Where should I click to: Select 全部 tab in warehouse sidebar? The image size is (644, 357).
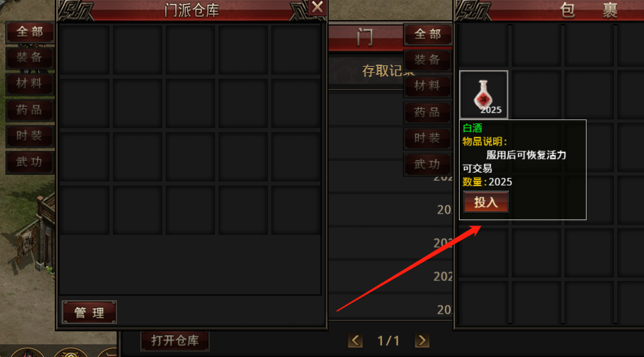(29, 32)
